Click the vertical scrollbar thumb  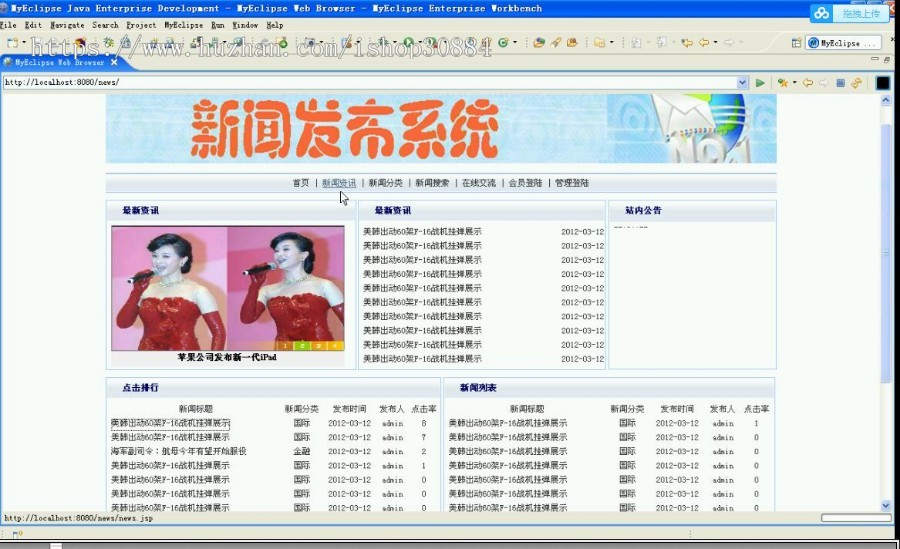point(886,253)
